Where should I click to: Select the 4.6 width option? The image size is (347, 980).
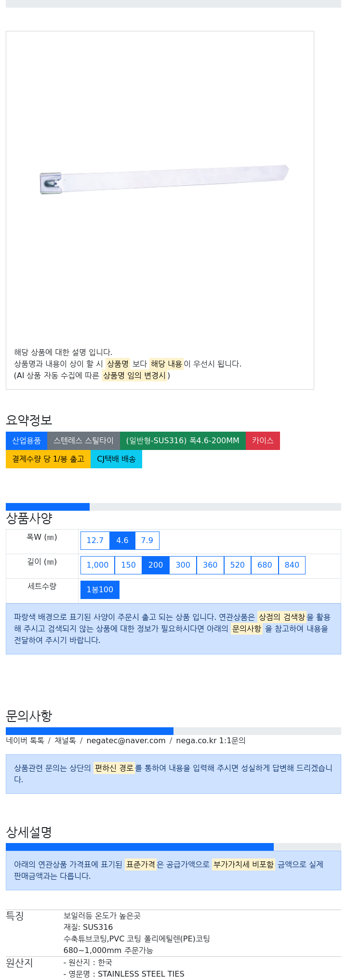tap(122, 541)
